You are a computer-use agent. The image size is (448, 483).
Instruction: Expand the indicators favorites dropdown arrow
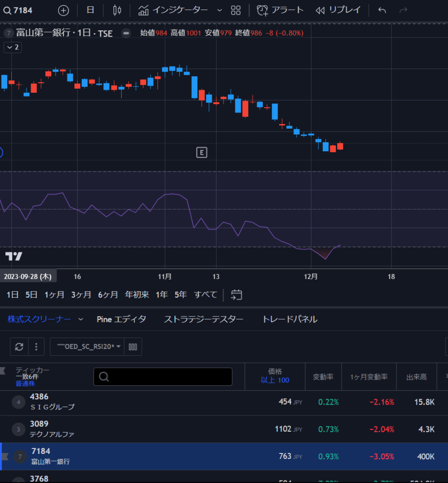tap(220, 10)
